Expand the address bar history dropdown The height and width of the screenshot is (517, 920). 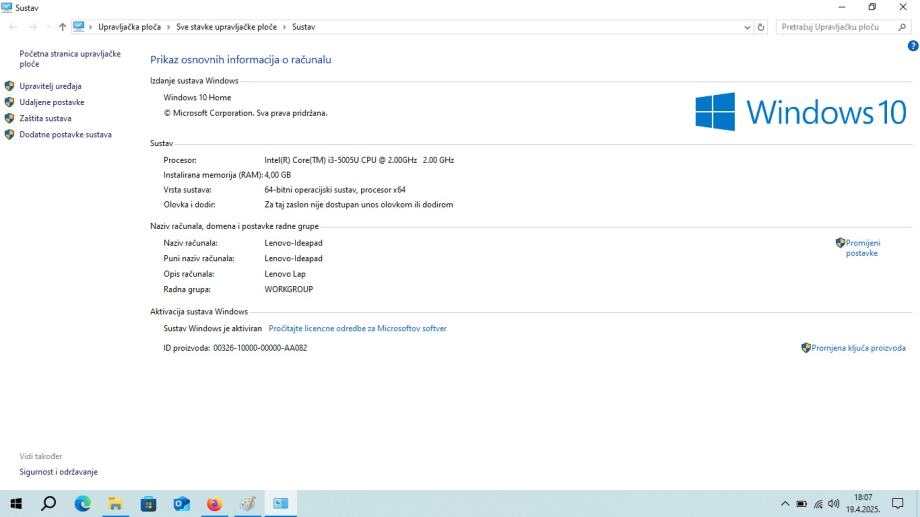(747, 27)
